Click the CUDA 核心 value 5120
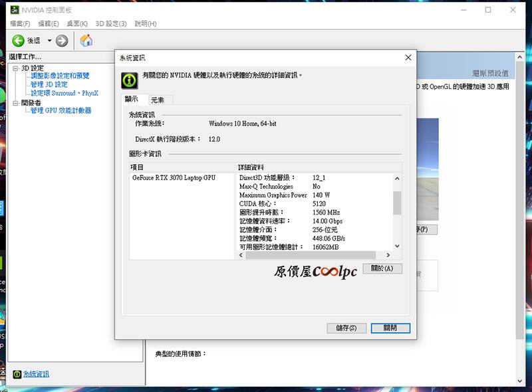This screenshot has height=392, width=532. pyautogui.click(x=319, y=204)
